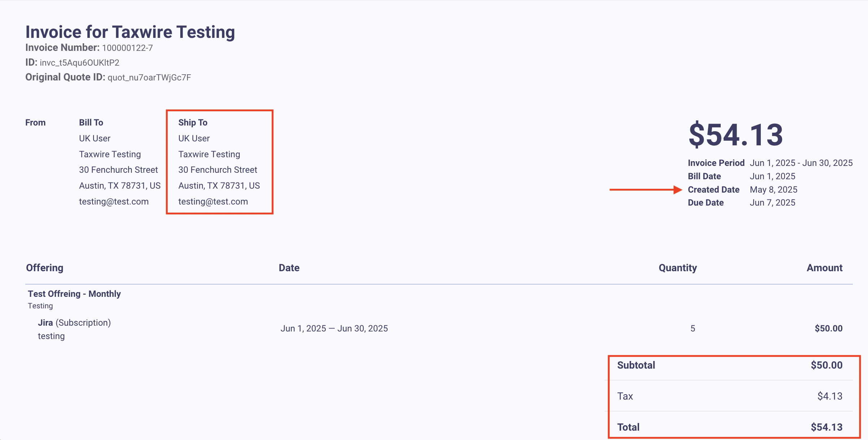The height and width of the screenshot is (440, 868).
Task: Click the Amount column header
Action: pyautogui.click(x=824, y=268)
